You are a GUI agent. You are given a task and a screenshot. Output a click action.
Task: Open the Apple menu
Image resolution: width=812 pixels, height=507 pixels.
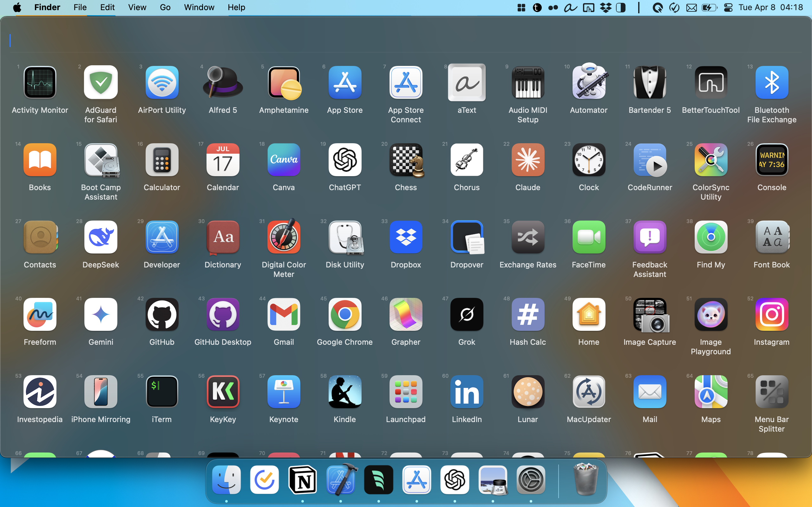17,7
